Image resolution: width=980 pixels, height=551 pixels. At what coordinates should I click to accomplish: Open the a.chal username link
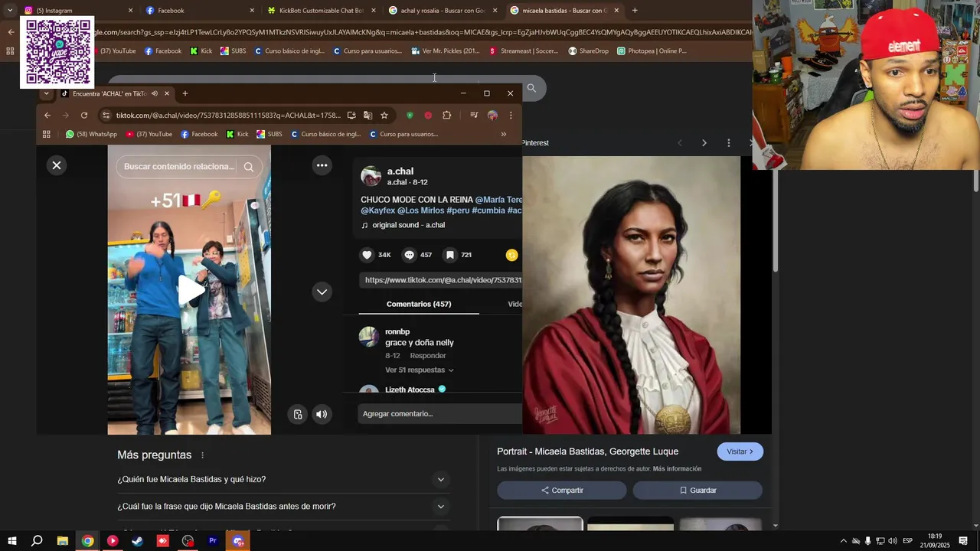tap(400, 171)
